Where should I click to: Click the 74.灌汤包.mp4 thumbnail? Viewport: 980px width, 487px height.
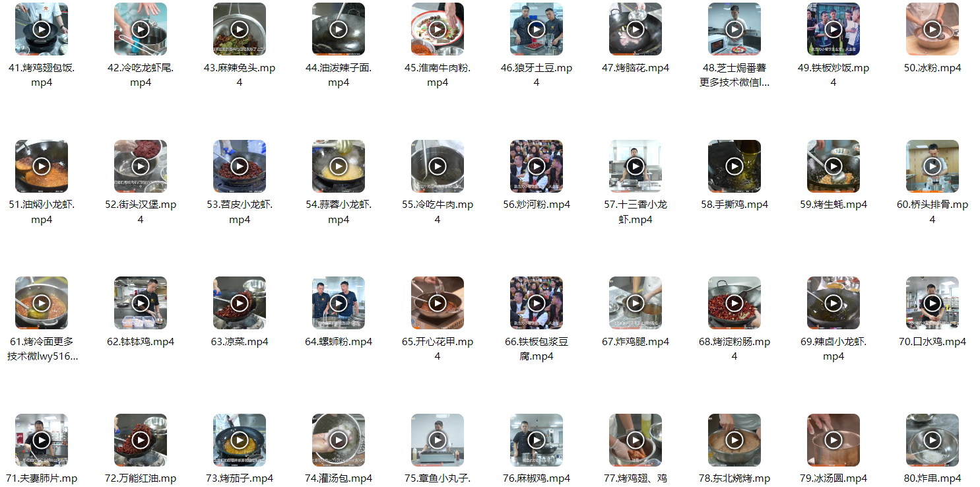tap(339, 440)
